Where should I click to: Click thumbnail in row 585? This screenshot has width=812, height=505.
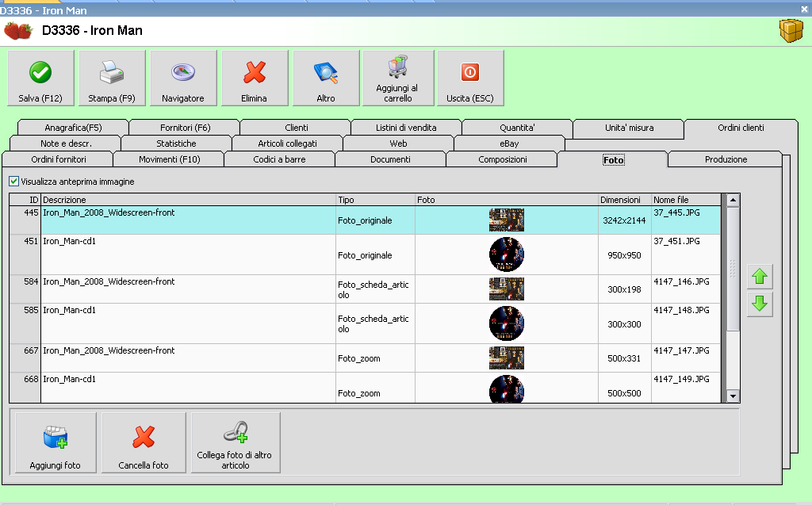pos(507,323)
